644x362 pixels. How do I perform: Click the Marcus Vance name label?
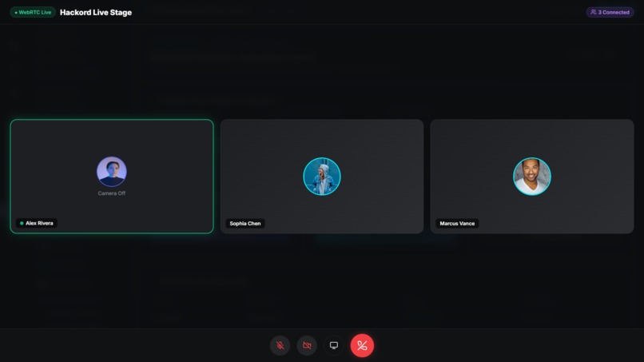tap(457, 224)
